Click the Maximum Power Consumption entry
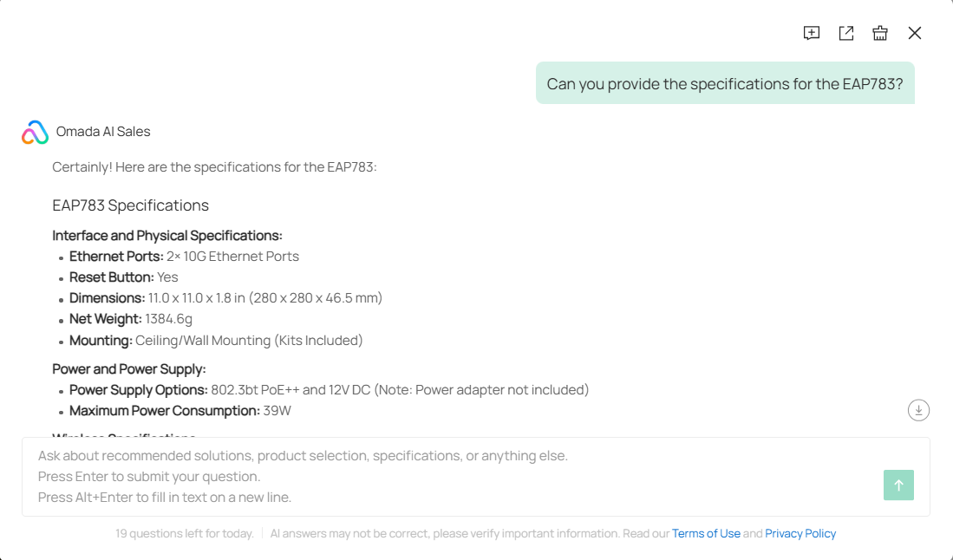 (180, 410)
